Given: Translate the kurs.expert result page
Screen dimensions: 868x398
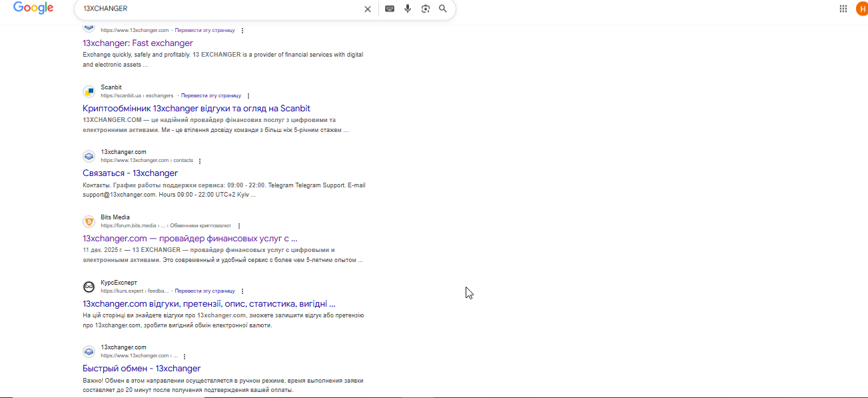Looking at the screenshot, I should pos(205,291).
